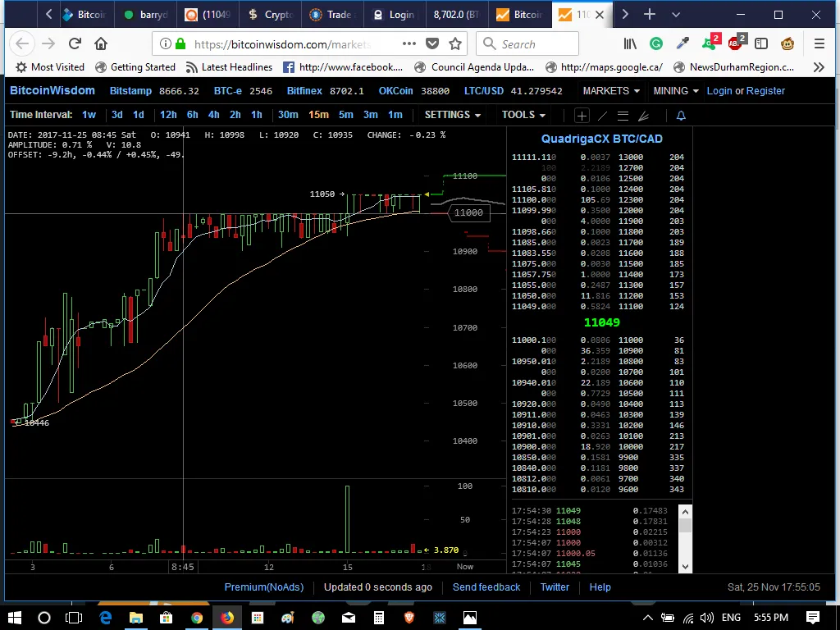The width and height of the screenshot is (840, 630).
Task: List all tabs dropdown arrow
Action: click(x=676, y=15)
